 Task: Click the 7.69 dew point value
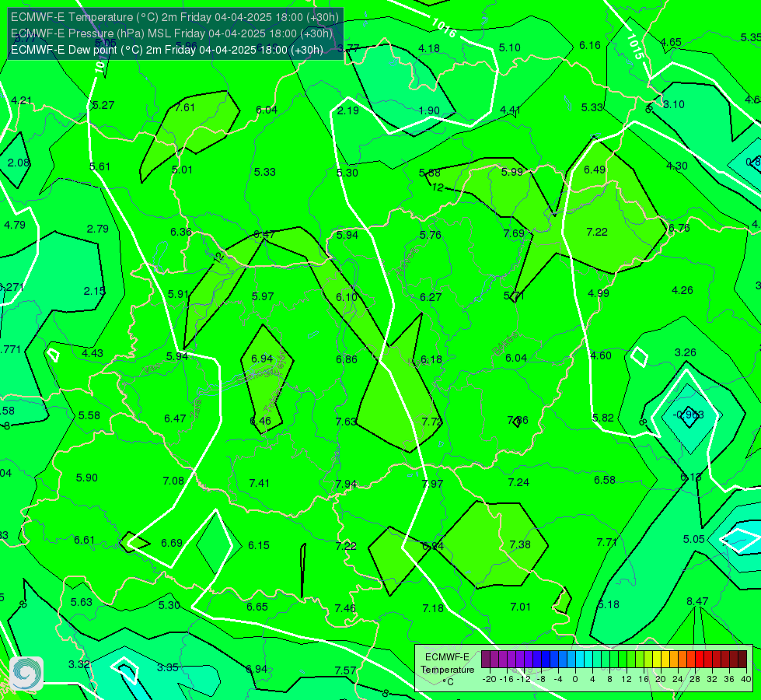pos(514,233)
